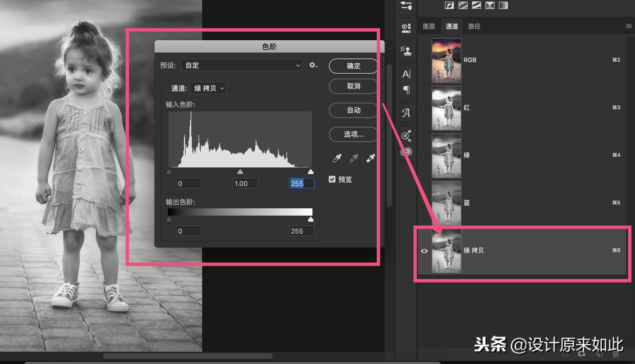Enable the 预览 preview checkbox
This screenshot has width=635, height=364.
[332, 179]
